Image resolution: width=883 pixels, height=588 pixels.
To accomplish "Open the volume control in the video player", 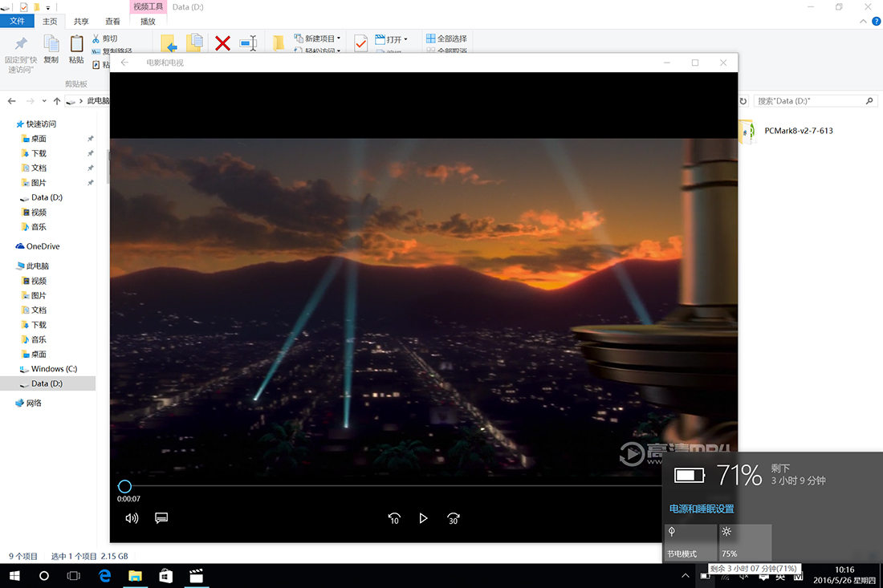I will point(132,518).
